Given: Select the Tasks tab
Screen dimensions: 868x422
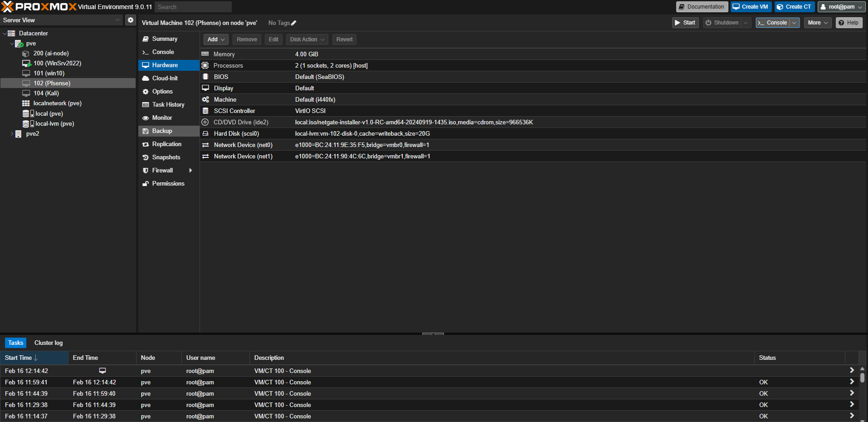Looking at the screenshot, I should [x=15, y=343].
